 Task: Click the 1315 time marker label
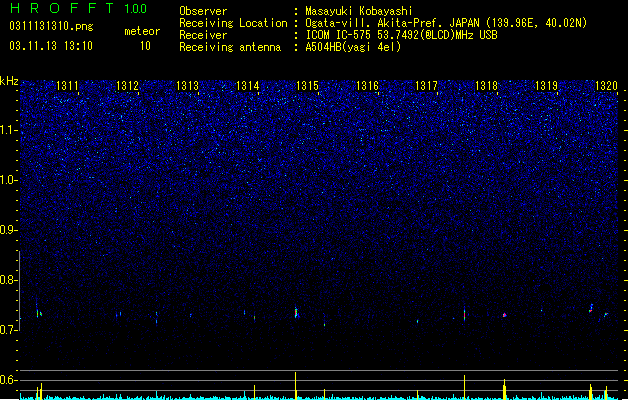click(307, 86)
